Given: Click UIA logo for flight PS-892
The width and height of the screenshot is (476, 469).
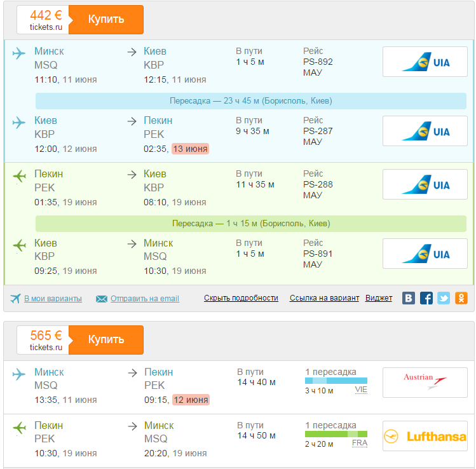Looking at the screenshot, I should point(425,62).
